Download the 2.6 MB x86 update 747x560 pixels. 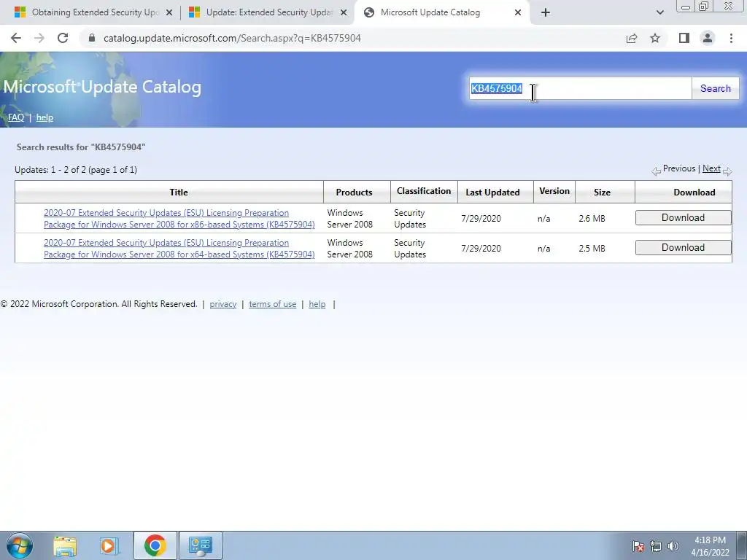683,217
